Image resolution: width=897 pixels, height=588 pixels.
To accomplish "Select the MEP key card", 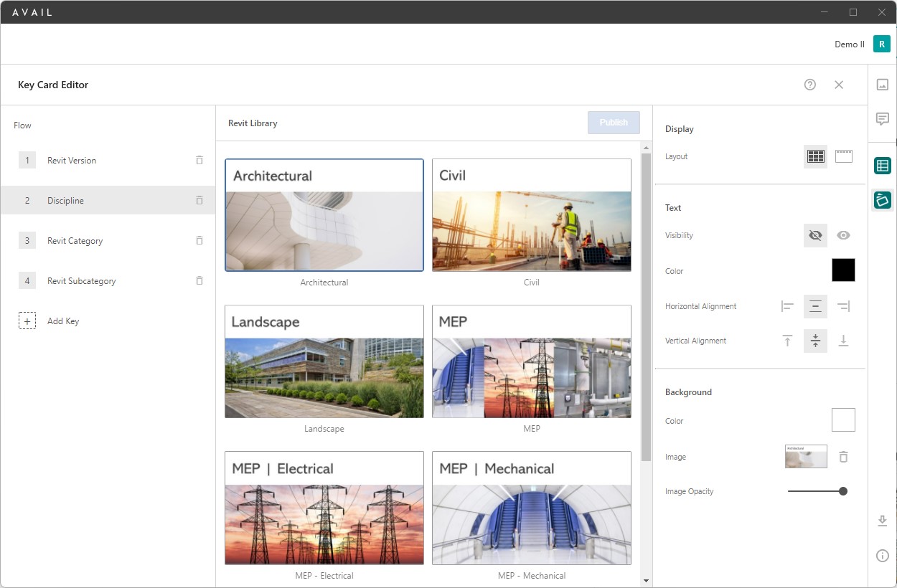I will (x=532, y=361).
